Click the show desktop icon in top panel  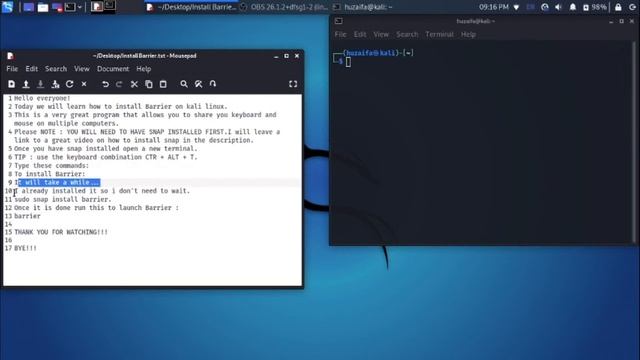[x=29, y=7]
